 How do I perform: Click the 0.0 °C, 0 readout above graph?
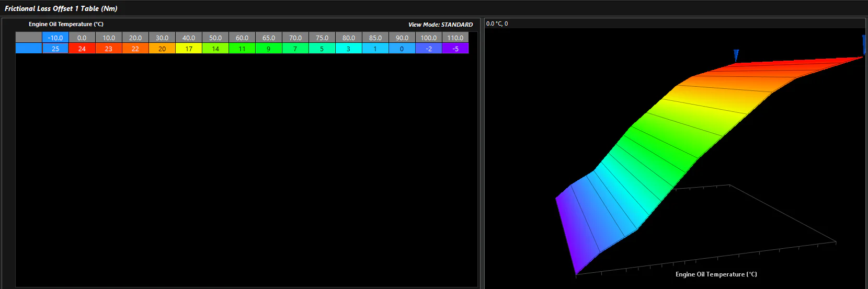pyautogui.click(x=497, y=24)
